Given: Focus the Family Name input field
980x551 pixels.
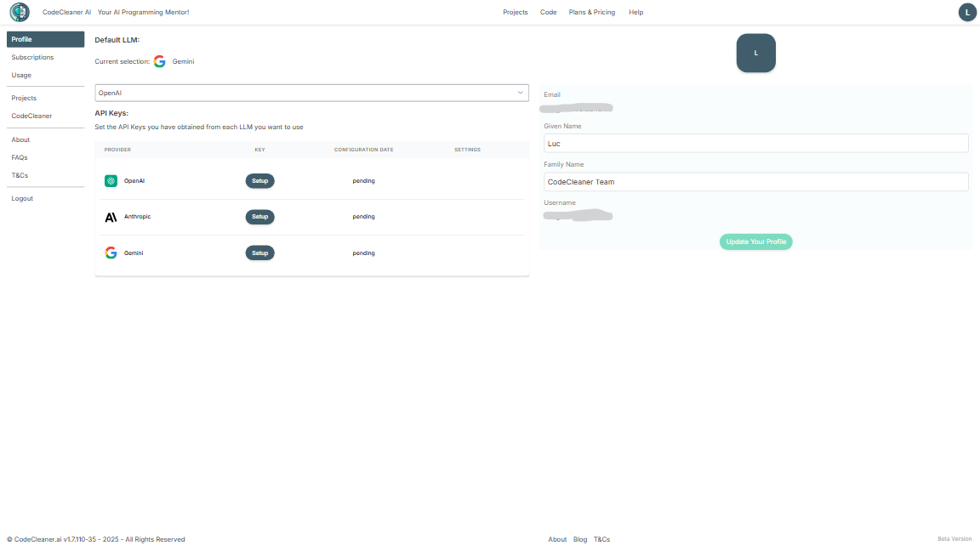Looking at the screenshot, I should click(755, 182).
